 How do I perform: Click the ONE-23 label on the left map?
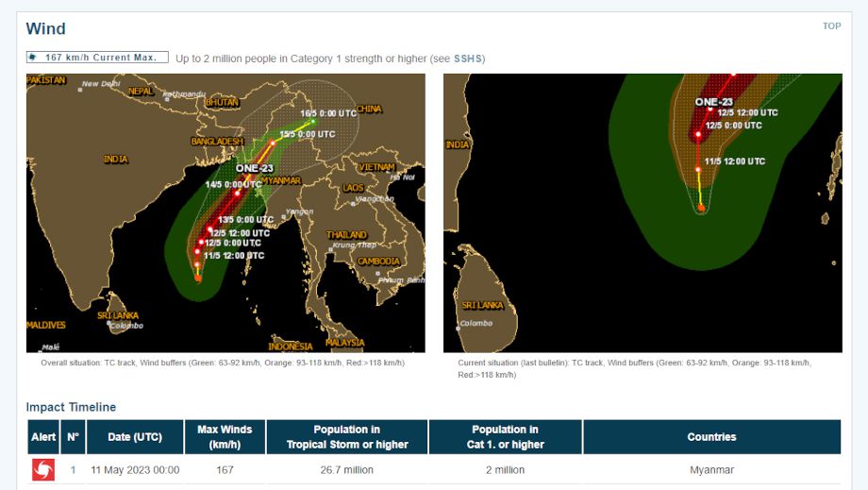click(254, 168)
